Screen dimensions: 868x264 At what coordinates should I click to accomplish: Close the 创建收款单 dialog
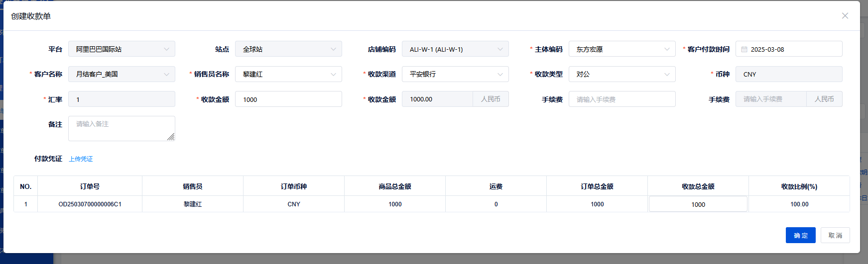[845, 16]
